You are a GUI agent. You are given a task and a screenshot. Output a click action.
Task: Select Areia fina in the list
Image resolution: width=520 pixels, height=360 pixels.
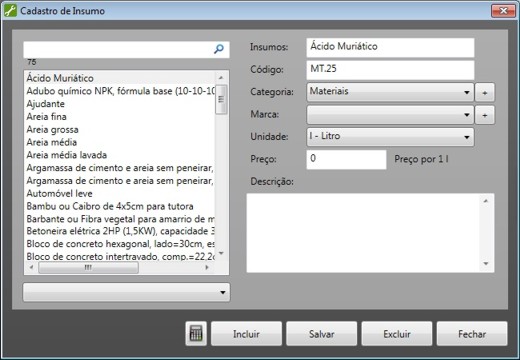(x=120, y=117)
